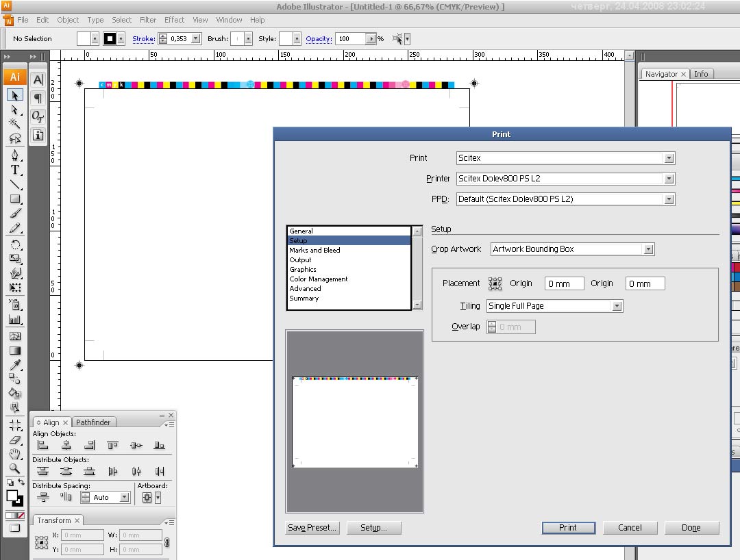Choose the Rotate tool
This screenshot has width=740, height=560.
coord(15,244)
